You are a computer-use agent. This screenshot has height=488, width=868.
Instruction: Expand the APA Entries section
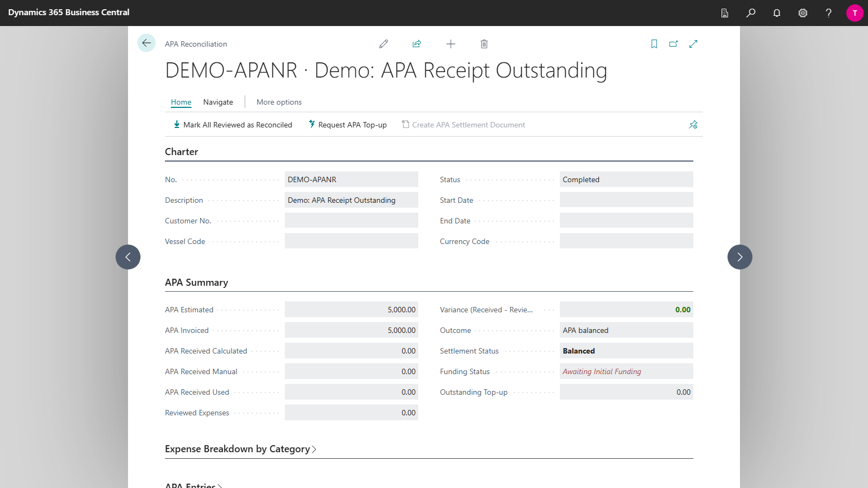194,486
